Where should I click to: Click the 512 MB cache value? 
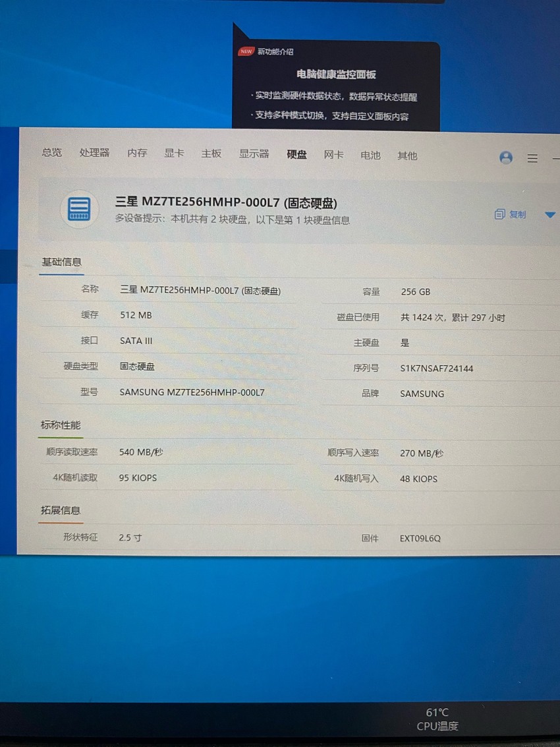point(136,315)
